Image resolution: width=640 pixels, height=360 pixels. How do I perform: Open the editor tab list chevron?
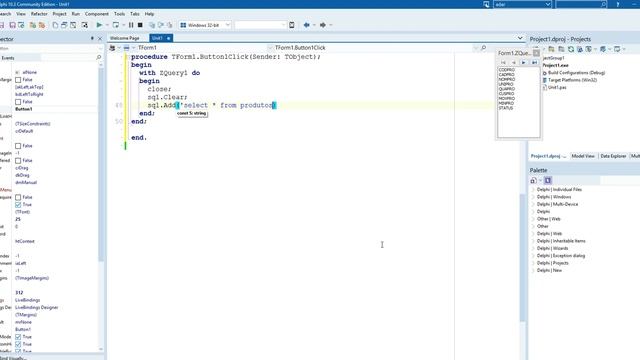(x=520, y=38)
